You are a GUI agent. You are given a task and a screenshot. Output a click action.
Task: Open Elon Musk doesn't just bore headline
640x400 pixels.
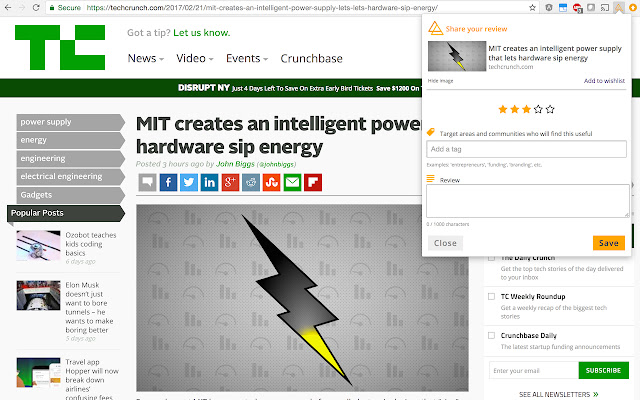point(89,307)
